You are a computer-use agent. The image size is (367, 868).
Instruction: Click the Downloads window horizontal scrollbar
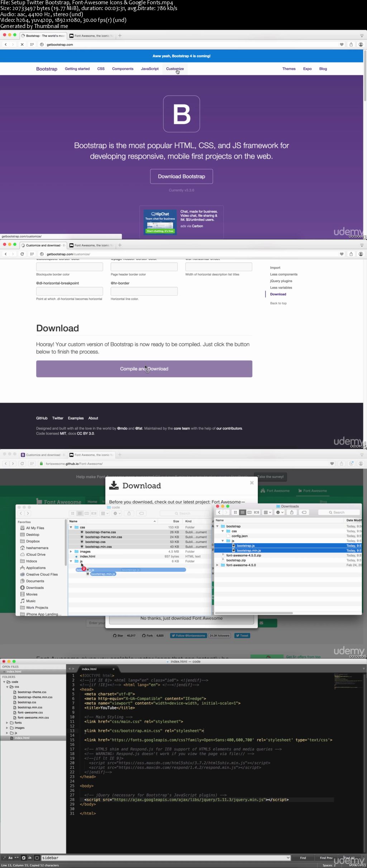tap(254, 613)
